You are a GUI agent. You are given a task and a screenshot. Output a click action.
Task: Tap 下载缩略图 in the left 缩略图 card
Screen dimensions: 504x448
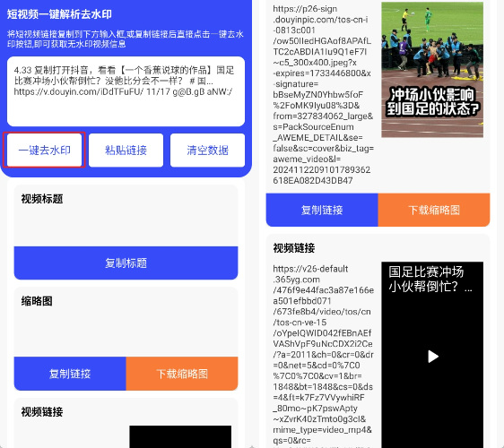(182, 374)
